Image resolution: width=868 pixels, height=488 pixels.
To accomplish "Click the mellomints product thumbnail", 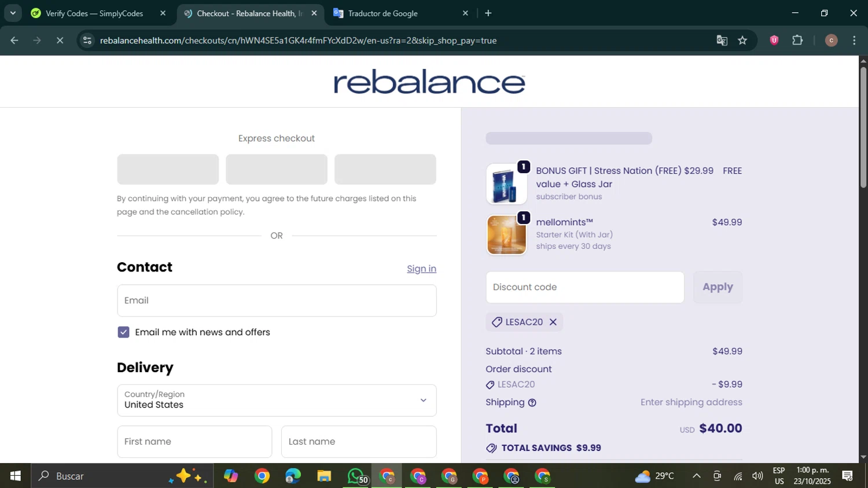I will (506, 235).
